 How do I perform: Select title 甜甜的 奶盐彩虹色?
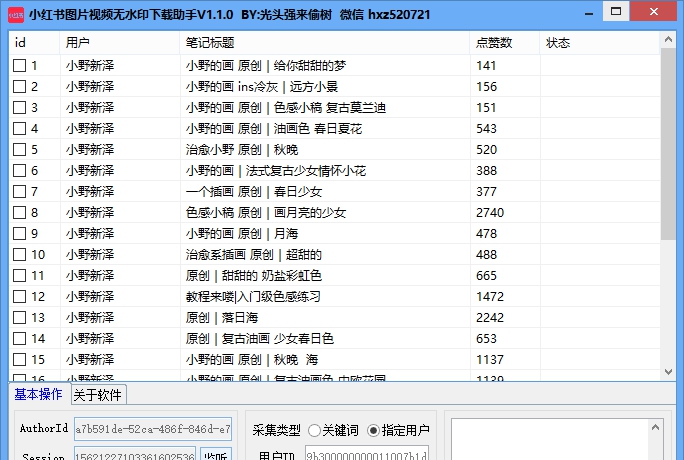coord(272,276)
